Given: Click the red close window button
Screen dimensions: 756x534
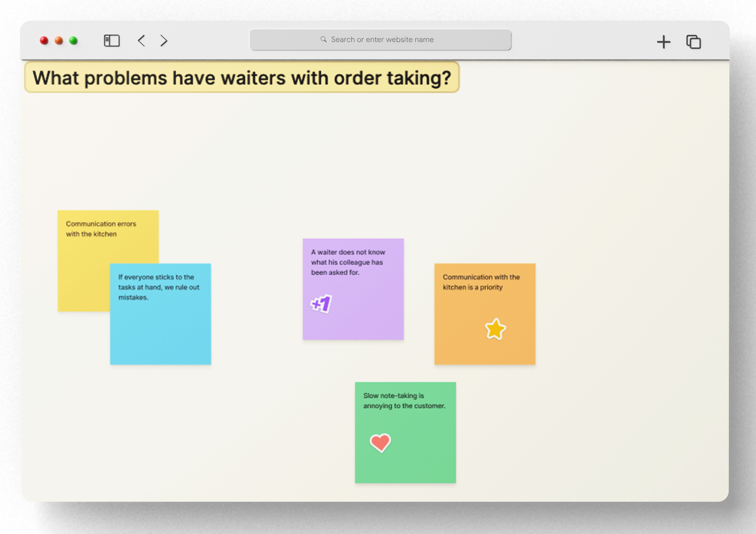Looking at the screenshot, I should click(44, 41).
